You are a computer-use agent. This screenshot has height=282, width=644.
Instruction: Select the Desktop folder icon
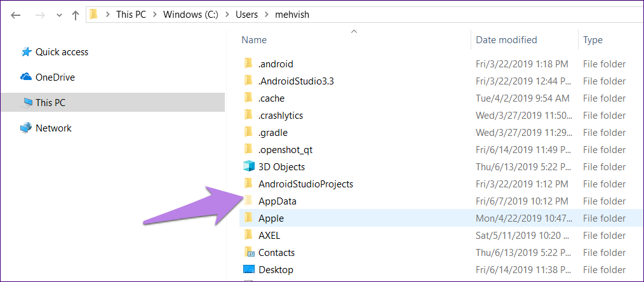(249, 270)
